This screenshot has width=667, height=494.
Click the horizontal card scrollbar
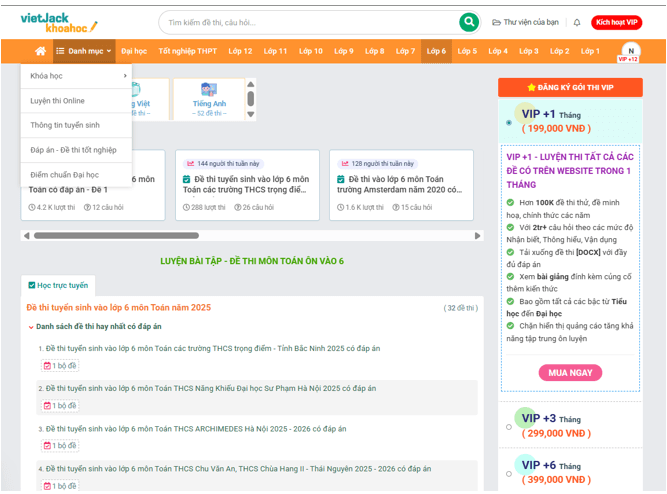click(x=130, y=236)
